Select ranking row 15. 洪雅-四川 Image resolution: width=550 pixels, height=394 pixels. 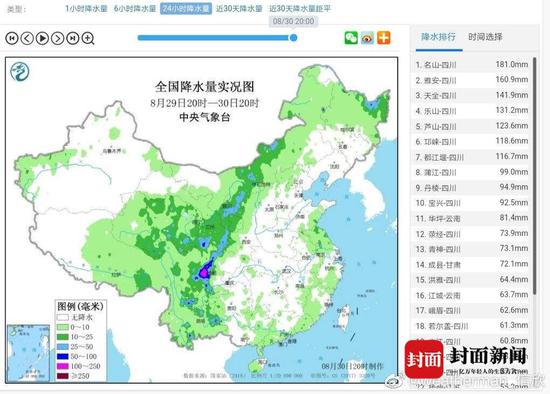471,280
